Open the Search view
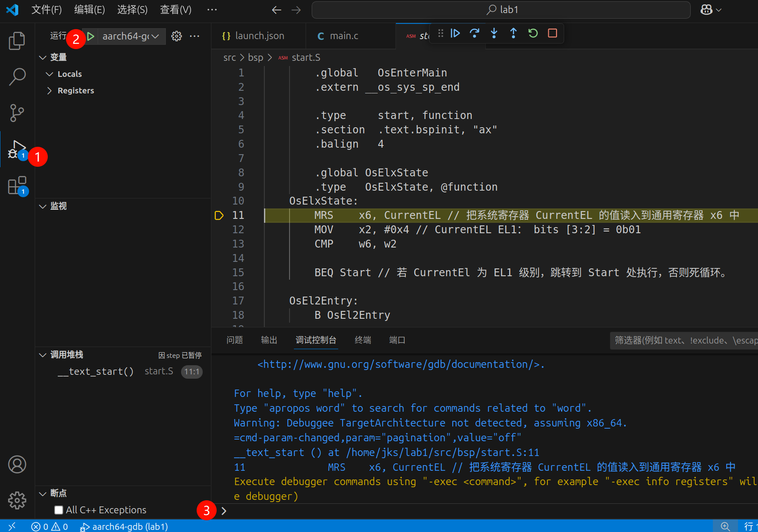 (17, 76)
